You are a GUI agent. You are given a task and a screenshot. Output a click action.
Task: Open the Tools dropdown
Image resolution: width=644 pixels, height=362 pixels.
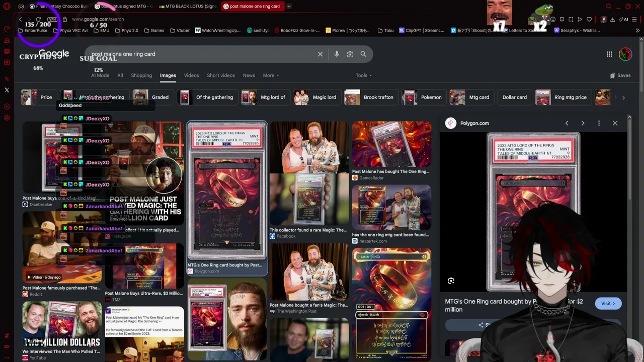[364, 75]
